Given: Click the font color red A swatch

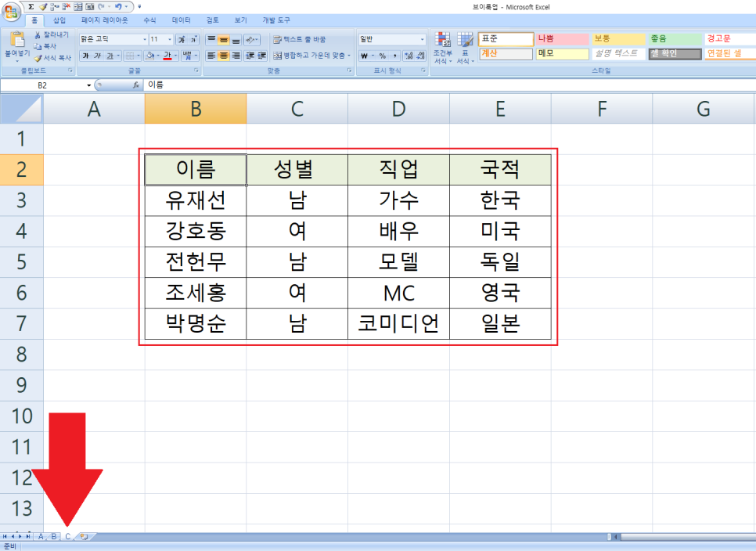Looking at the screenshot, I should pos(167,56).
